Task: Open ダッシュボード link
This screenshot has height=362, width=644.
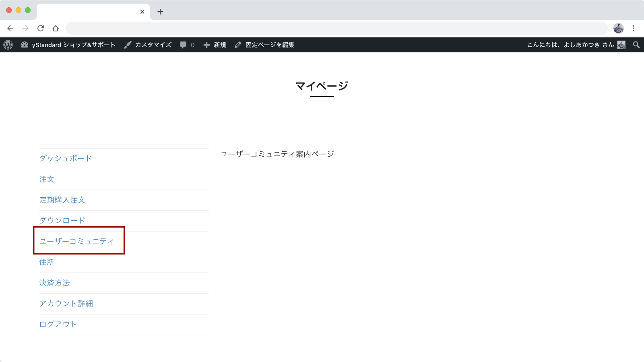Action: (x=66, y=158)
